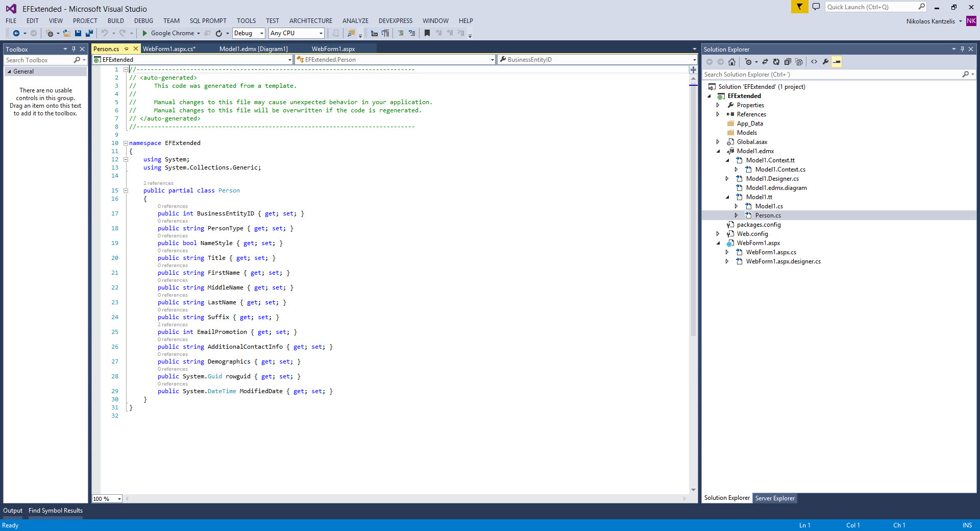
Task: Pin the Solution Explorer panel
Action: pos(962,49)
